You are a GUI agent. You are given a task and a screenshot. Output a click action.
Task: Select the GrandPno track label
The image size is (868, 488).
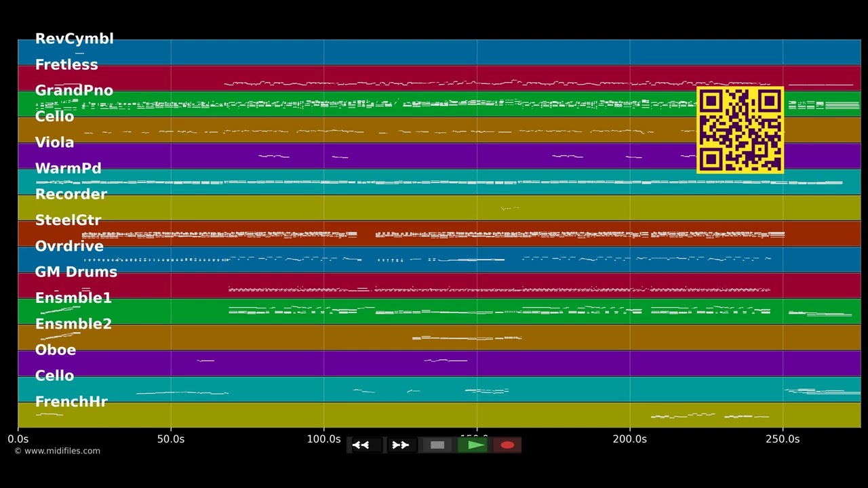(x=74, y=90)
